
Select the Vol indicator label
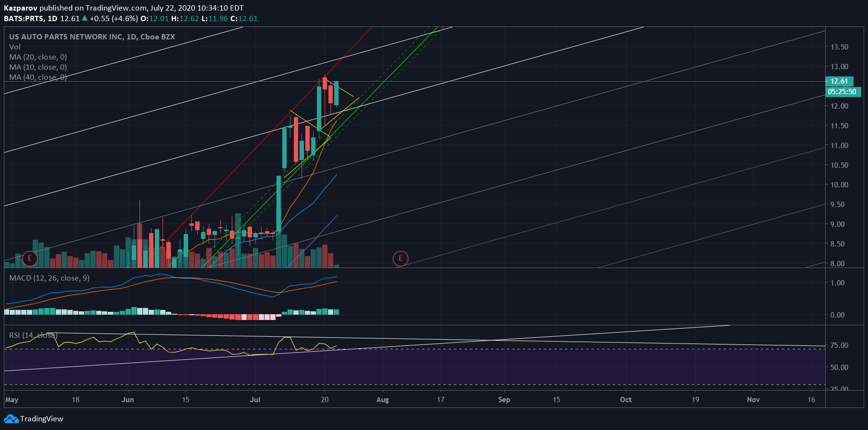click(x=15, y=47)
